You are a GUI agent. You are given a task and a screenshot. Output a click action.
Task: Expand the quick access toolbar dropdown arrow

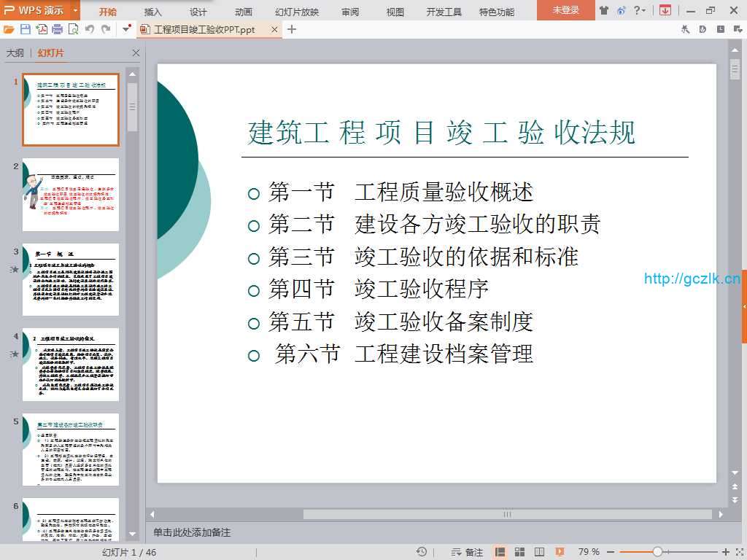pos(126,29)
